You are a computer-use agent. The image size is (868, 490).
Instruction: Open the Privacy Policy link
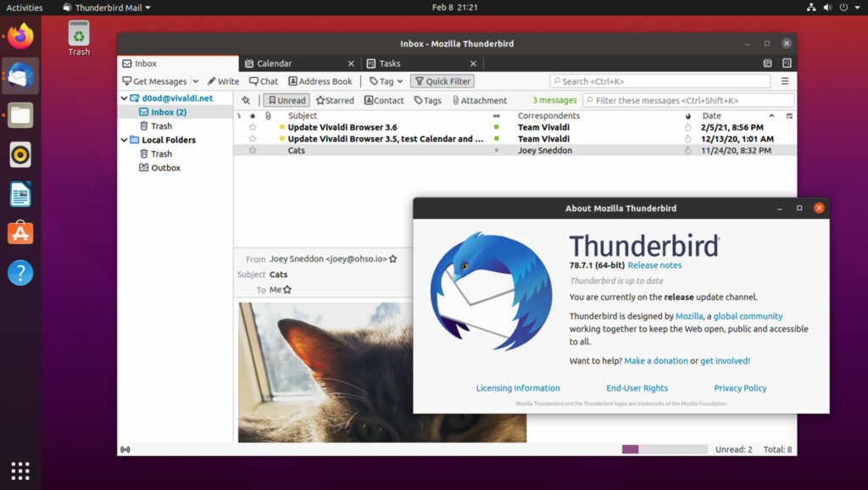coord(740,388)
